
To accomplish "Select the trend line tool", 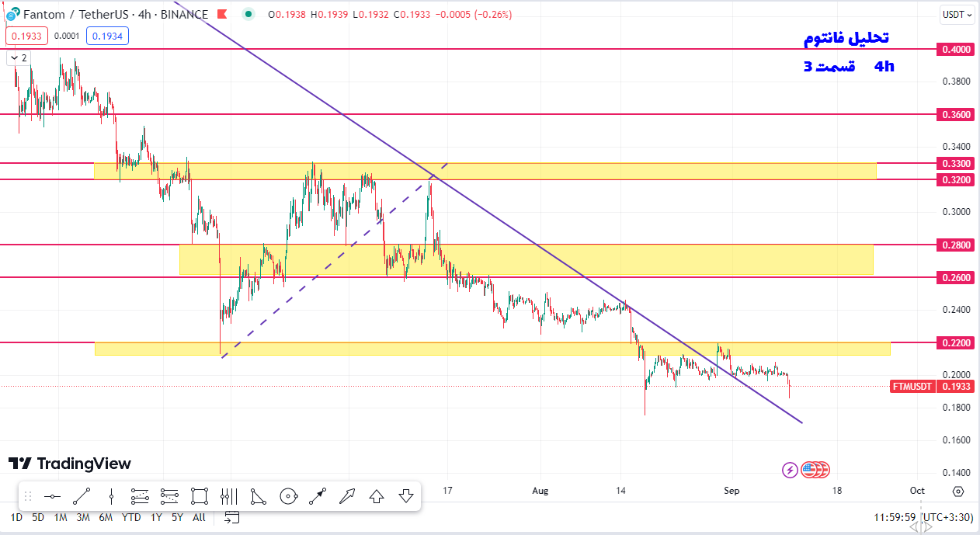I will click(x=82, y=496).
